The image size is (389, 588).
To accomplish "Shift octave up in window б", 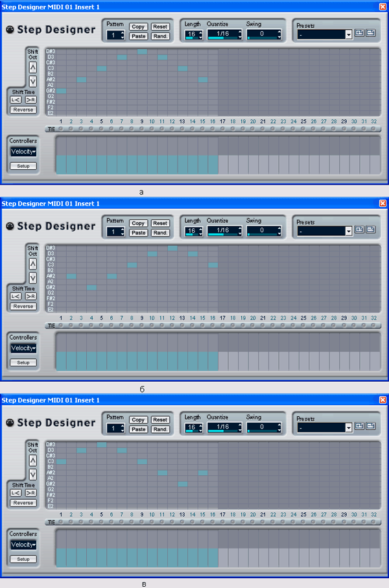I will tap(33, 264).
